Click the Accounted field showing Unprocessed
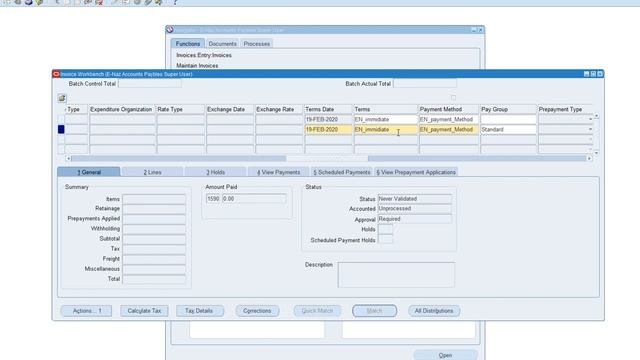This screenshot has height=360, width=640. [x=415, y=209]
